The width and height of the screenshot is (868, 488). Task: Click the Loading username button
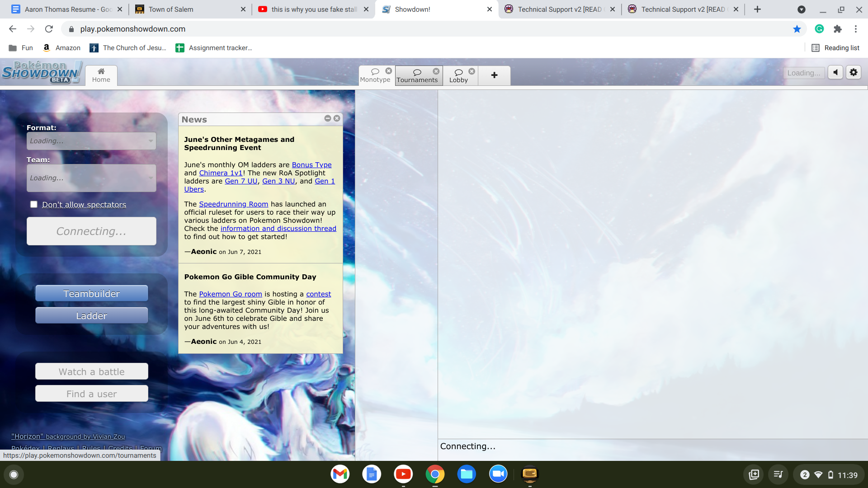point(804,73)
